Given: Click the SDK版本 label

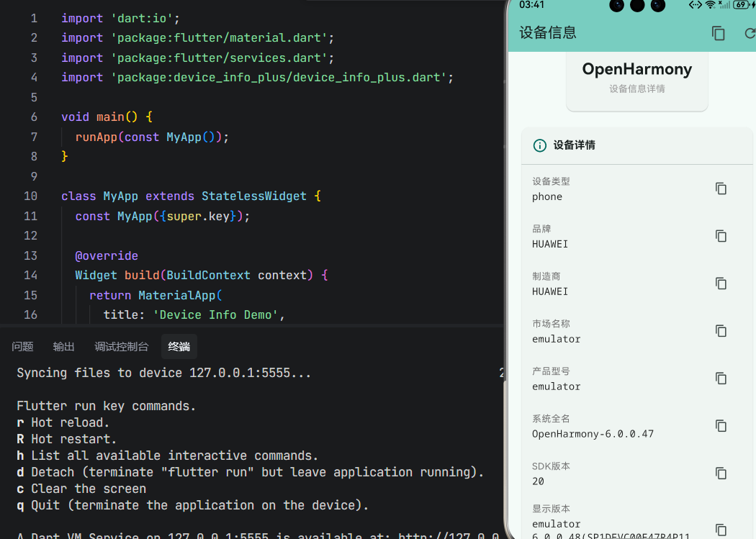Looking at the screenshot, I should tap(551, 466).
